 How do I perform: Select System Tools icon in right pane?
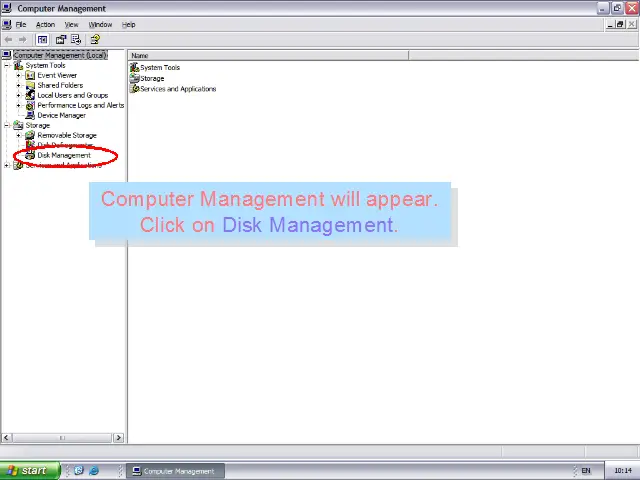[135, 67]
